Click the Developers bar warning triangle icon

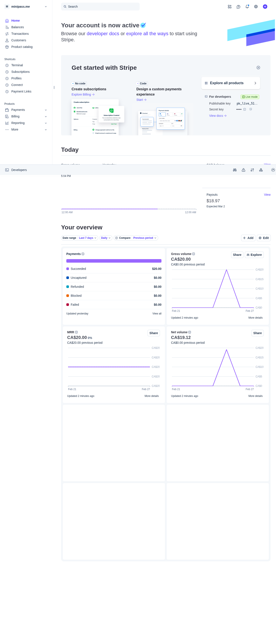click(x=243, y=170)
